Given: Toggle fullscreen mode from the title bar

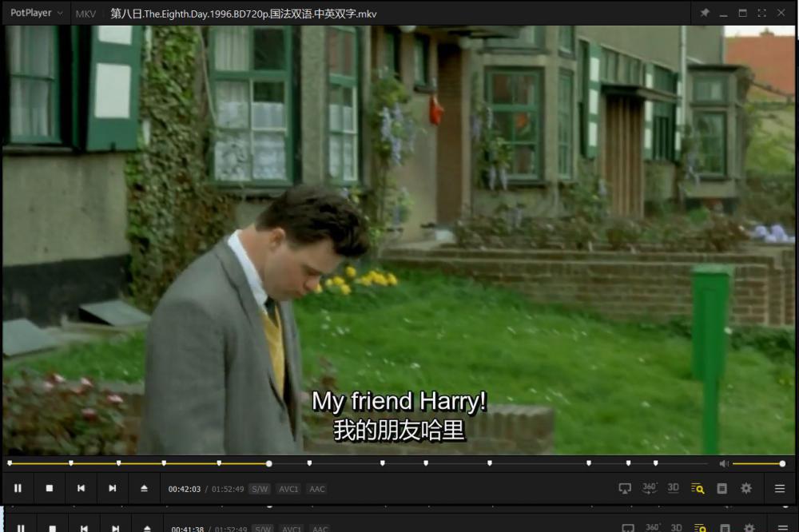Looking at the screenshot, I should pyautogui.click(x=761, y=13).
